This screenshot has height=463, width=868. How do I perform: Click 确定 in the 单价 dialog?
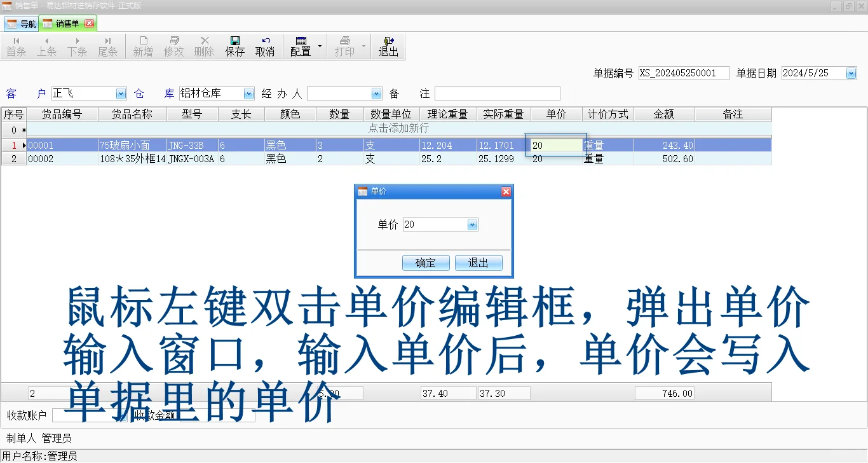point(425,263)
